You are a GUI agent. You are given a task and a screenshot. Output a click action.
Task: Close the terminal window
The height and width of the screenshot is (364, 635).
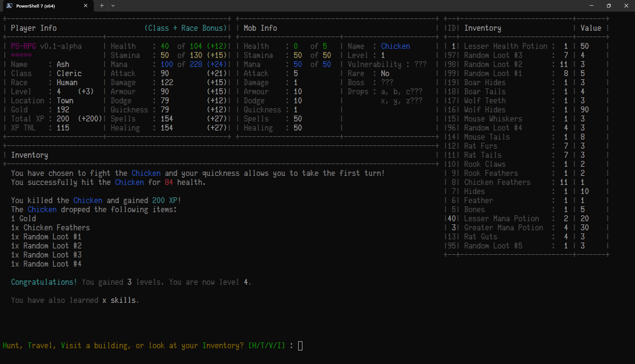click(x=626, y=6)
